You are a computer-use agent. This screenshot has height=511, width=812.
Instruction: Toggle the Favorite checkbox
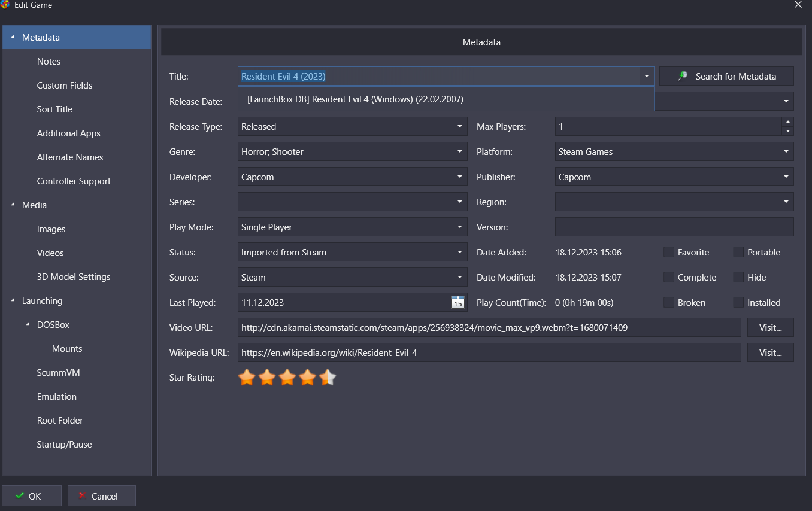[669, 253]
